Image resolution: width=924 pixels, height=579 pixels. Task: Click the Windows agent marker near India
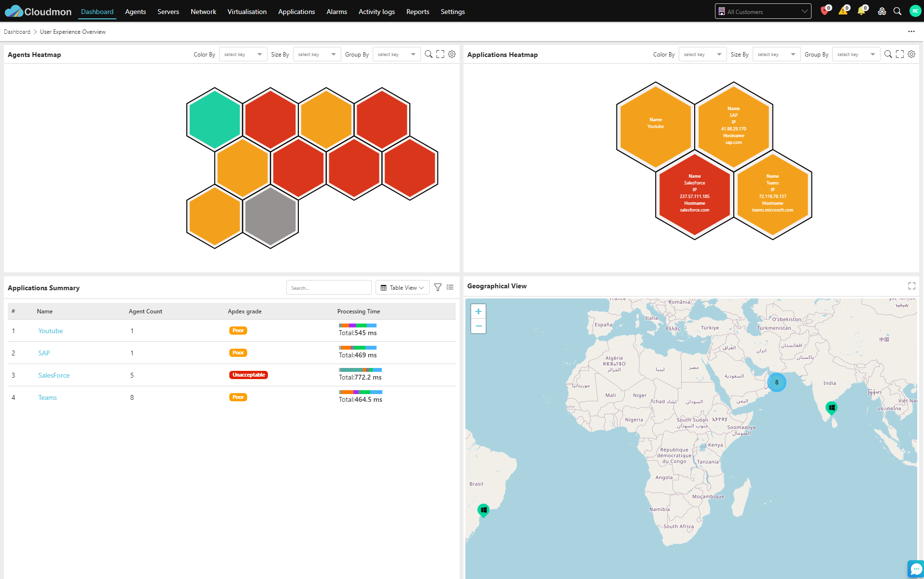pyautogui.click(x=831, y=408)
